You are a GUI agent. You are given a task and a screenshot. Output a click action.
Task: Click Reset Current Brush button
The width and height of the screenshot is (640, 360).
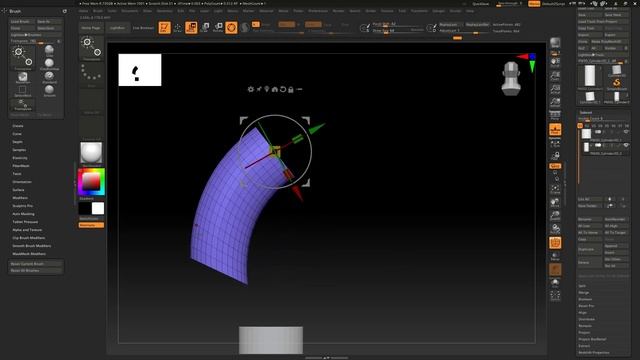click(x=36, y=264)
